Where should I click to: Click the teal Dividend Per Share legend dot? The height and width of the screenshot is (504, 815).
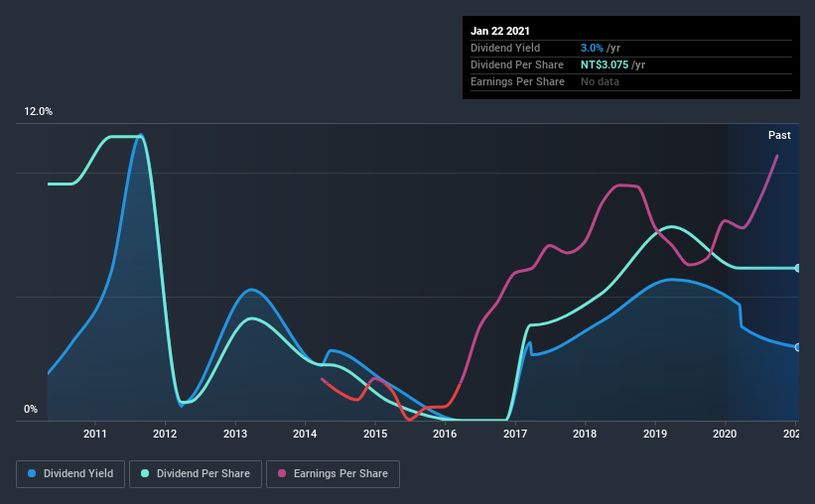145,473
